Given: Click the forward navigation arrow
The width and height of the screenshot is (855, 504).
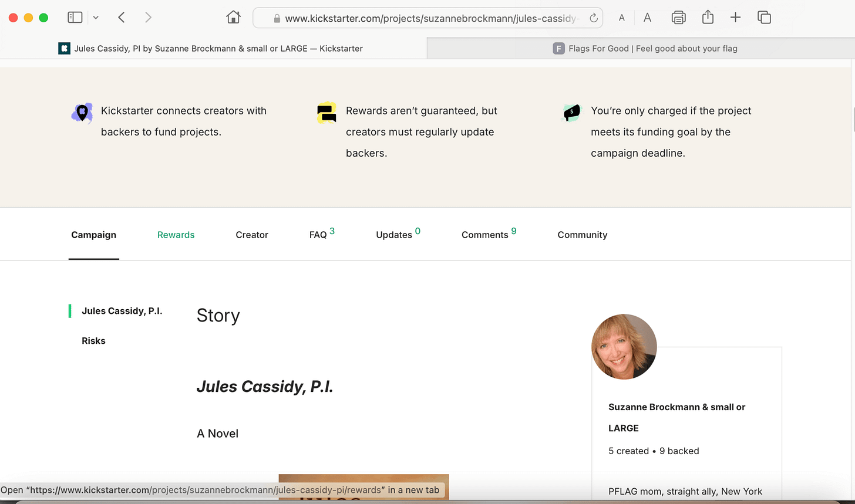Looking at the screenshot, I should point(148,17).
